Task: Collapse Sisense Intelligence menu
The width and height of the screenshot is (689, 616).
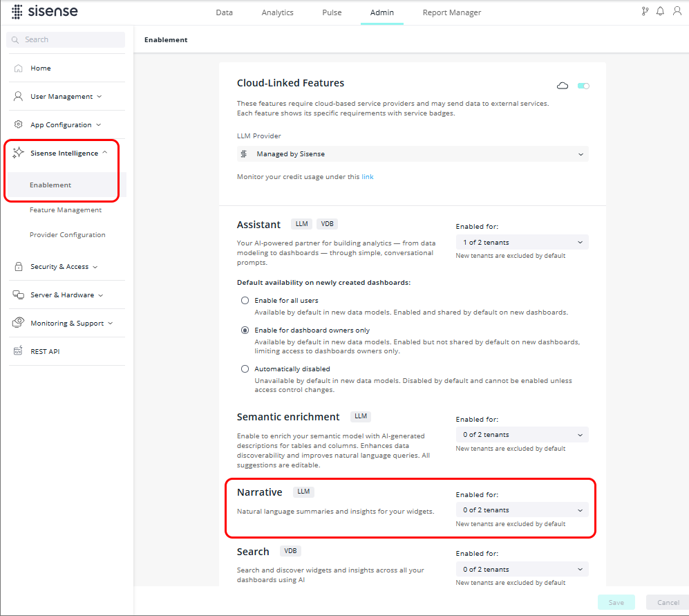Action: (x=104, y=153)
